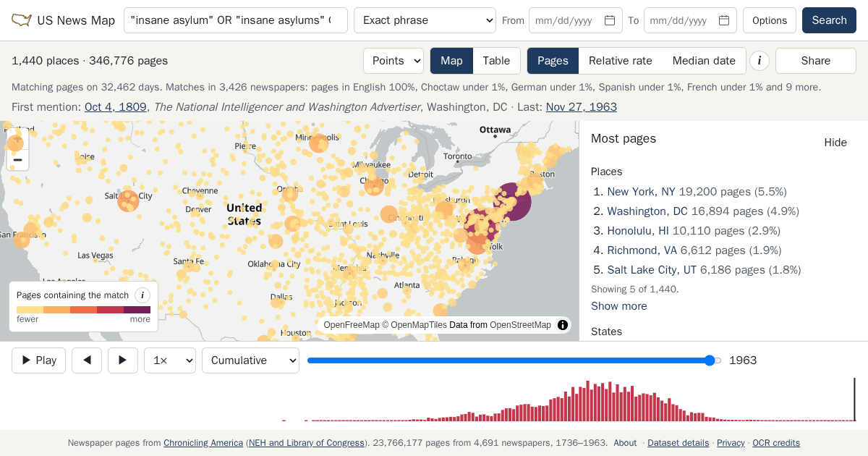The image size is (868, 456).
Task: Play the timeline animation
Action: click(39, 360)
